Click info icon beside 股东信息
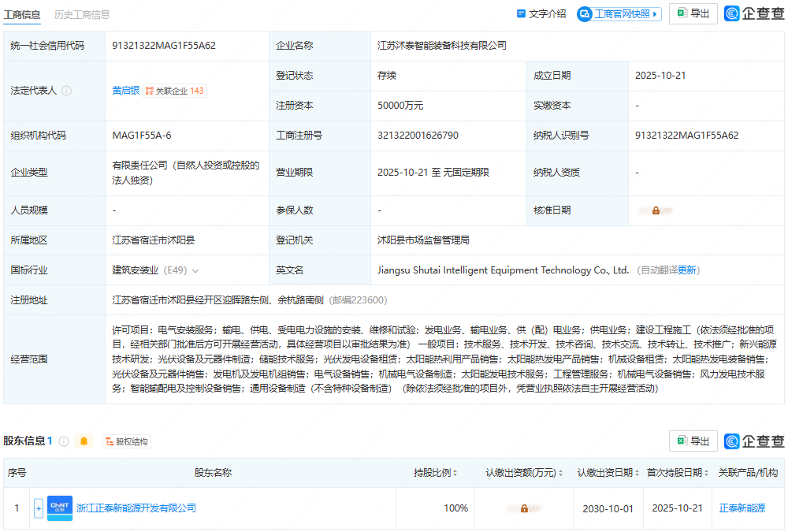The image size is (788, 532). [x=64, y=441]
